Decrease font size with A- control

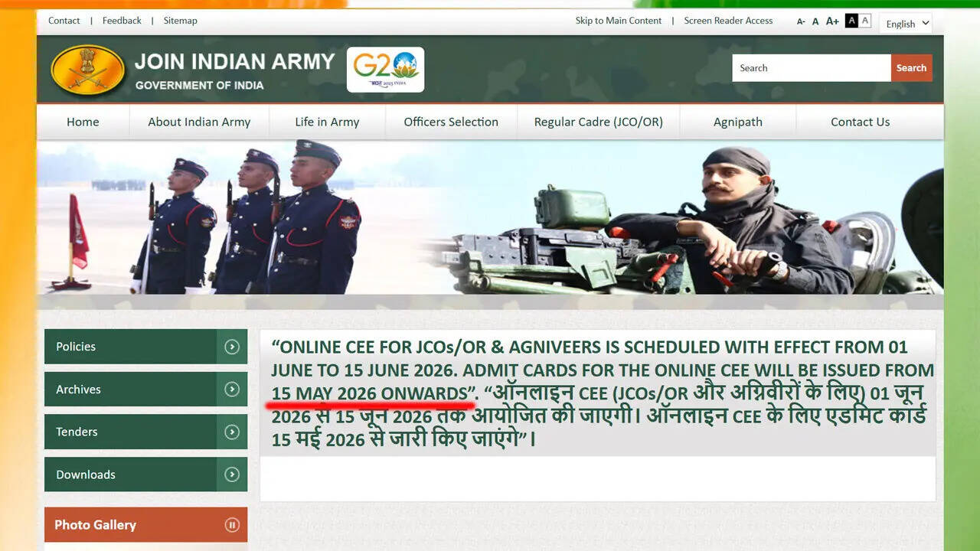(801, 21)
